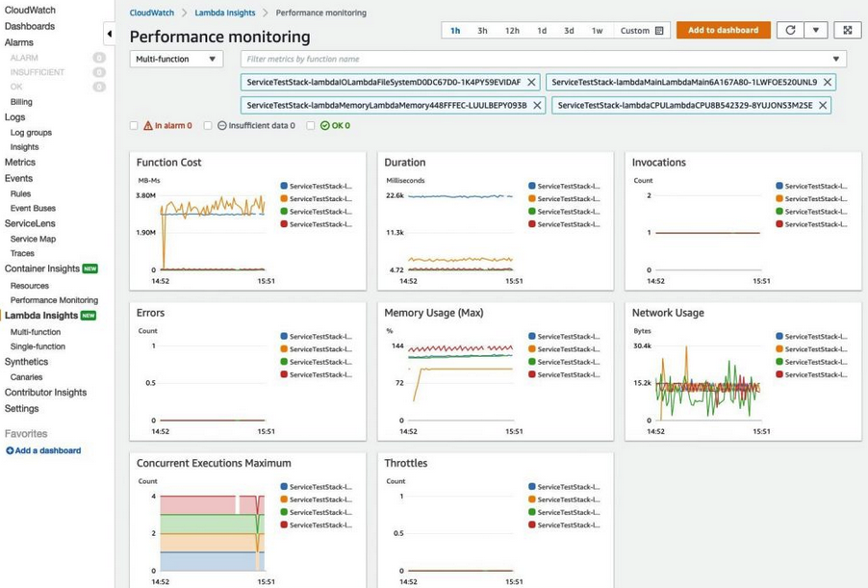The height and width of the screenshot is (588, 868).
Task: Open Container Insights in the sidebar
Action: pyautogui.click(x=42, y=268)
